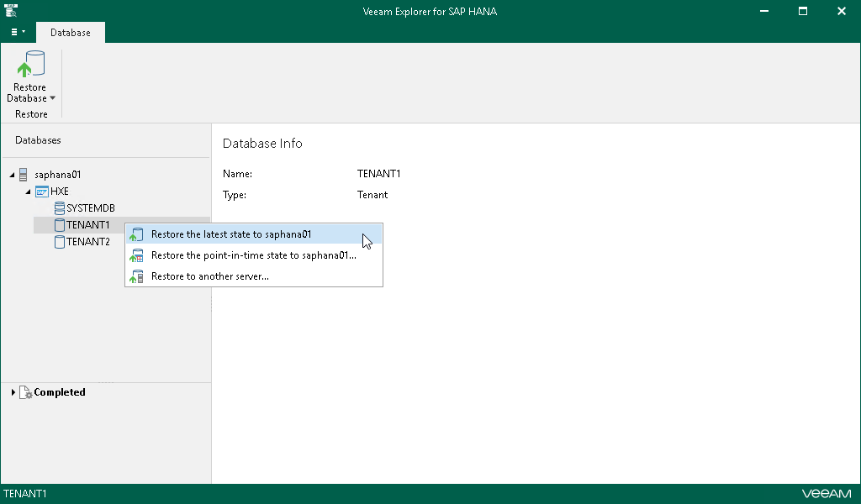The height and width of the screenshot is (504, 861).
Task: Click the Restore Database toolbar icon
Action: tap(30, 66)
